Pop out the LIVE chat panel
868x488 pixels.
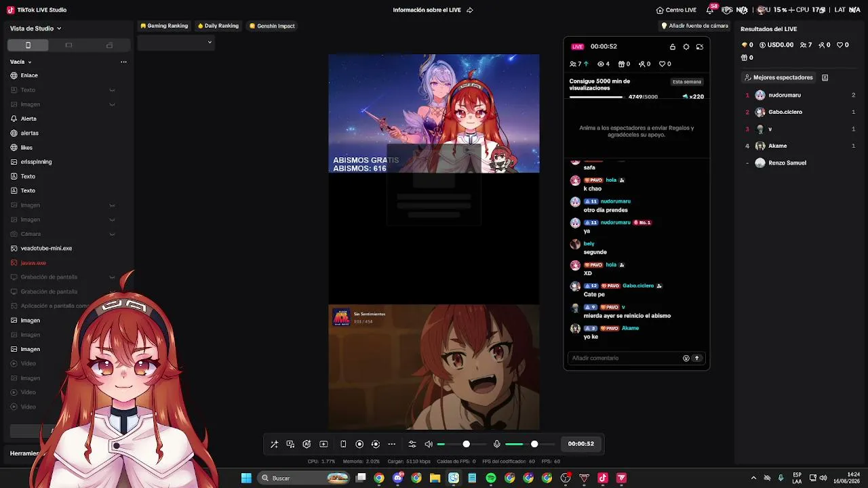point(700,47)
